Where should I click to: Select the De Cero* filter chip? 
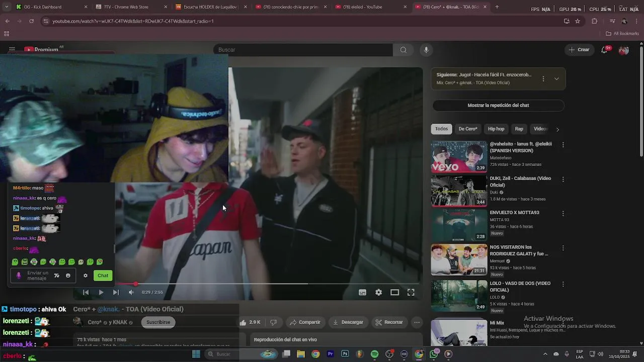(467, 129)
